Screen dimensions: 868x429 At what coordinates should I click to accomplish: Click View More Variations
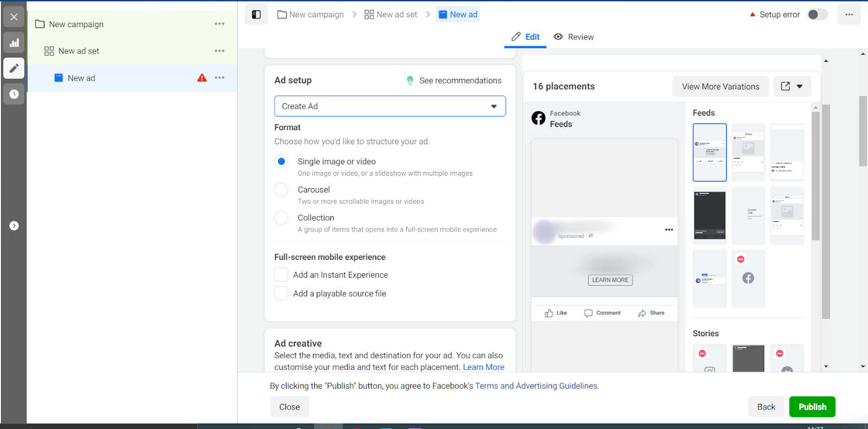[x=721, y=87]
